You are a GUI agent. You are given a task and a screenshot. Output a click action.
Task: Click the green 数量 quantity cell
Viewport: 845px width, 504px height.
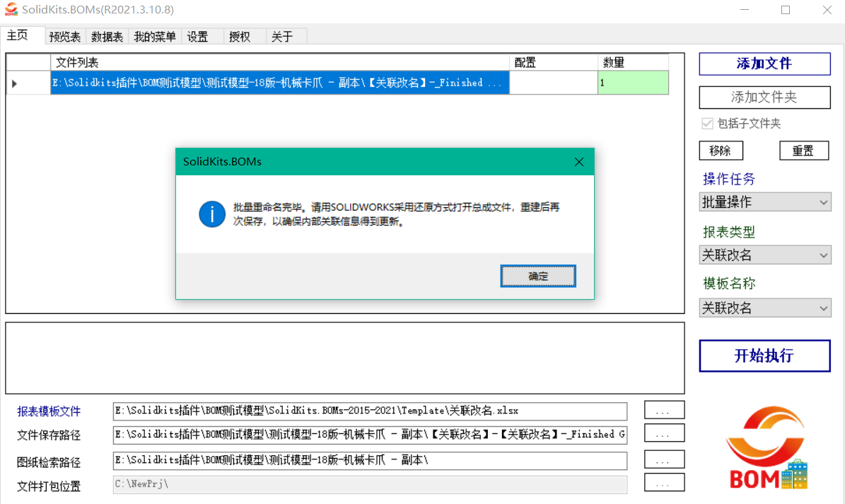pyautogui.click(x=633, y=83)
